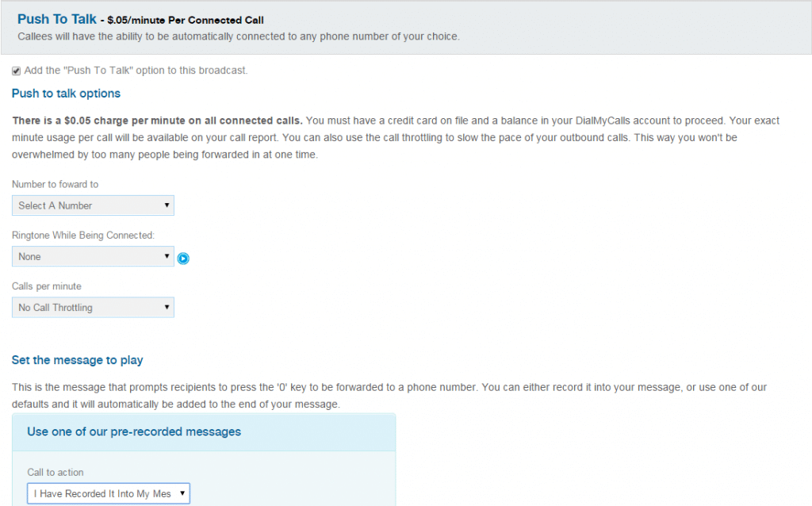Click the Push to talk options link
Viewport: 812px width, 506px height.
click(x=66, y=93)
